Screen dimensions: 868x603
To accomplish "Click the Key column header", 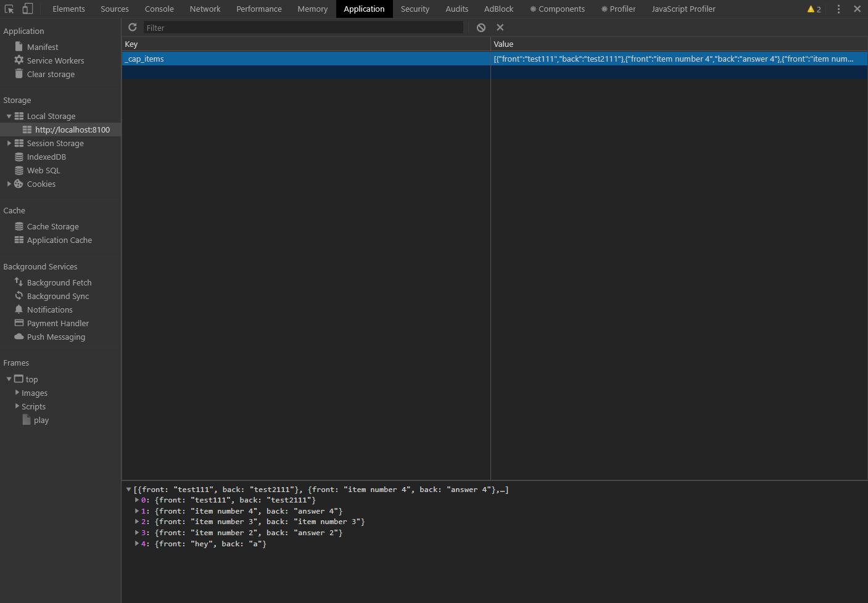I will pyautogui.click(x=306, y=44).
